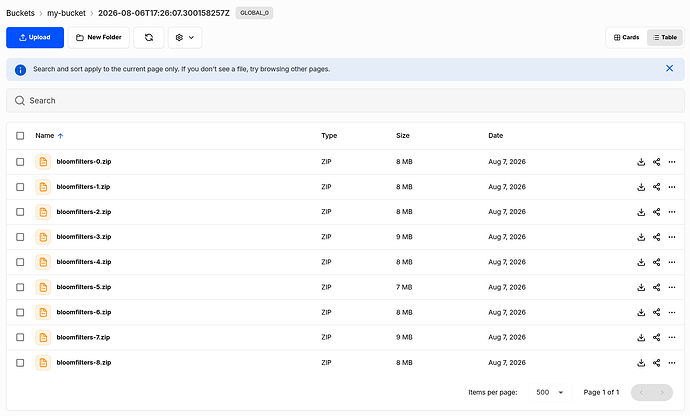This screenshot has height=416, width=690.
Task: Open more options for bloomfilters-2.zip
Action: tap(672, 212)
